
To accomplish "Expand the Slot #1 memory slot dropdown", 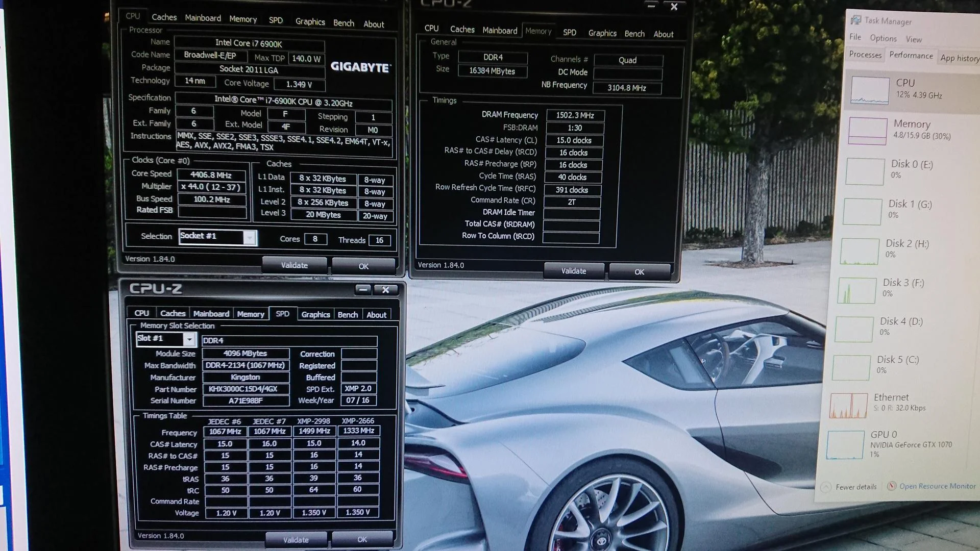I will point(189,339).
